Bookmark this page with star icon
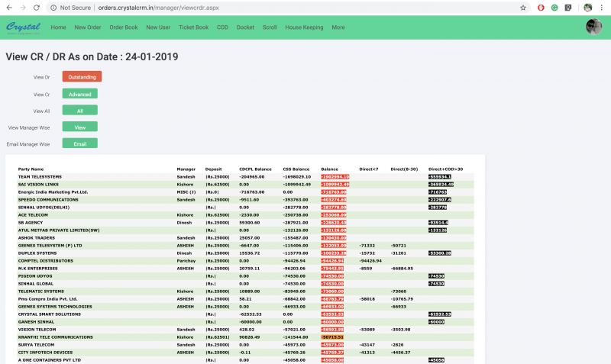611x364 pixels. click(x=523, y=8)
